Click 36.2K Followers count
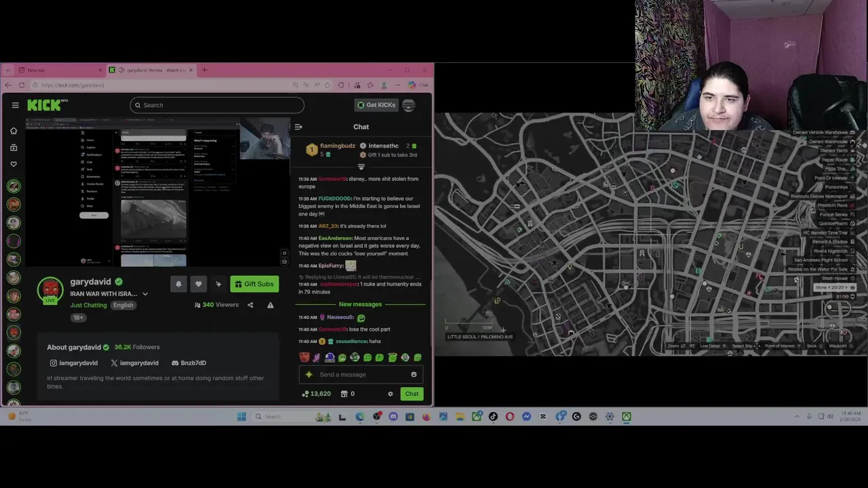The image size is (868, 488). pos(137,347)
